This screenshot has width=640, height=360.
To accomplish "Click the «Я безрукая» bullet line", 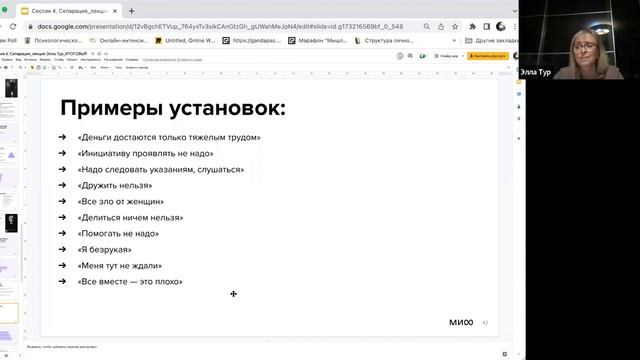I will tap(104, 250).
